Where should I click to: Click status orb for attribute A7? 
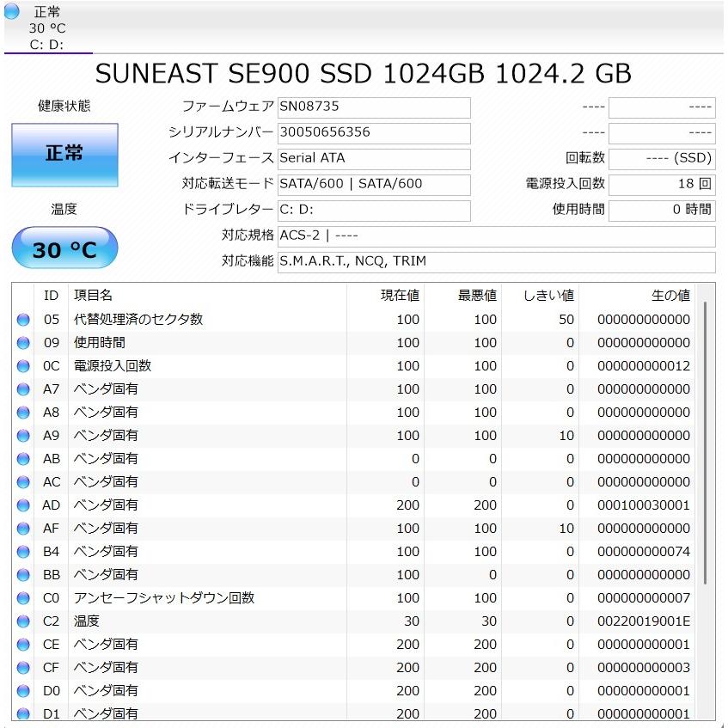[23, 389]
